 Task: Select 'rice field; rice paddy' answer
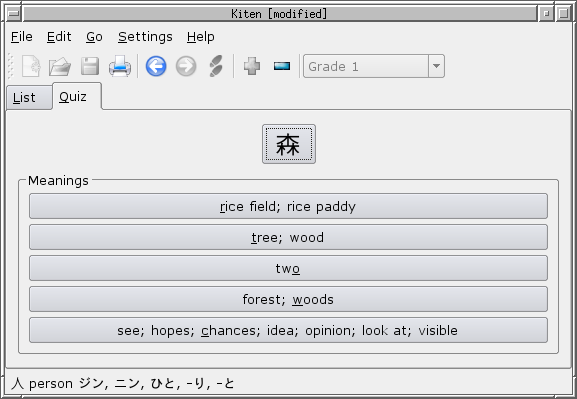pyautogui.click(x=288, y=206)
